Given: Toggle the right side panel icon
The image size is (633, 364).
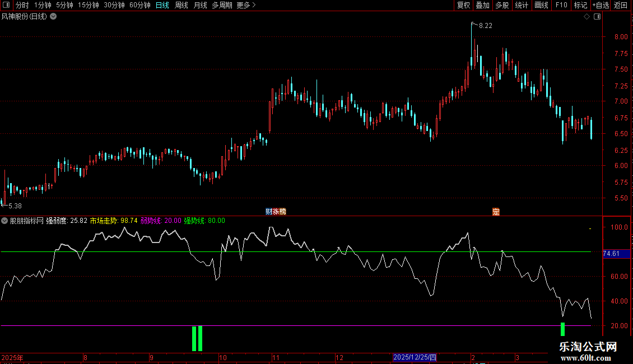Looking at the screenshot, I should [597, 17].
